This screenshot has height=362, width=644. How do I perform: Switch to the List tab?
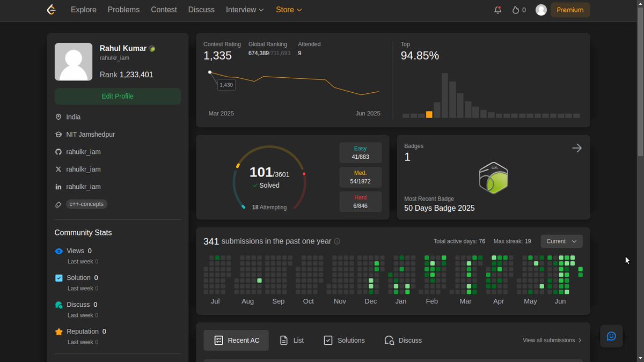pyautogui.click(x=291, y=341)
